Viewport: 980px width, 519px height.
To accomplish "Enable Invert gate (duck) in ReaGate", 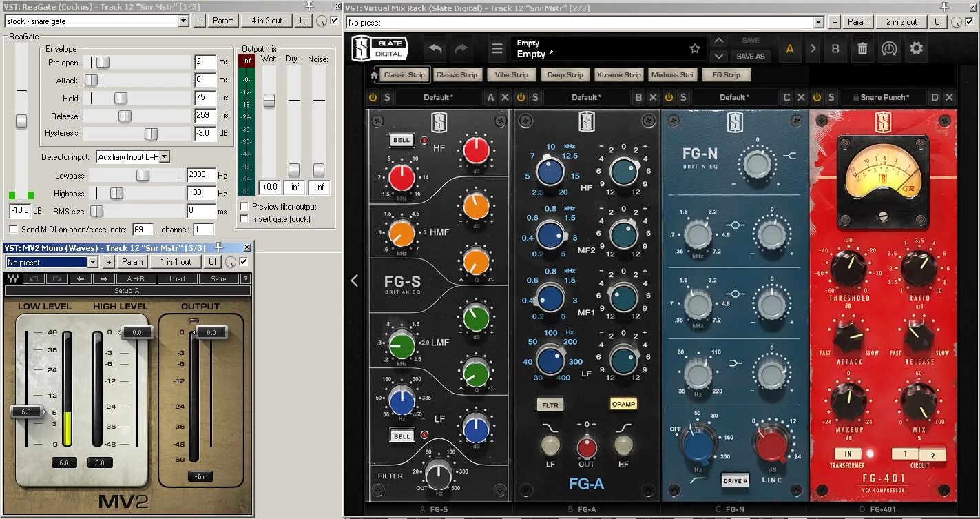I will pos(244,218).
